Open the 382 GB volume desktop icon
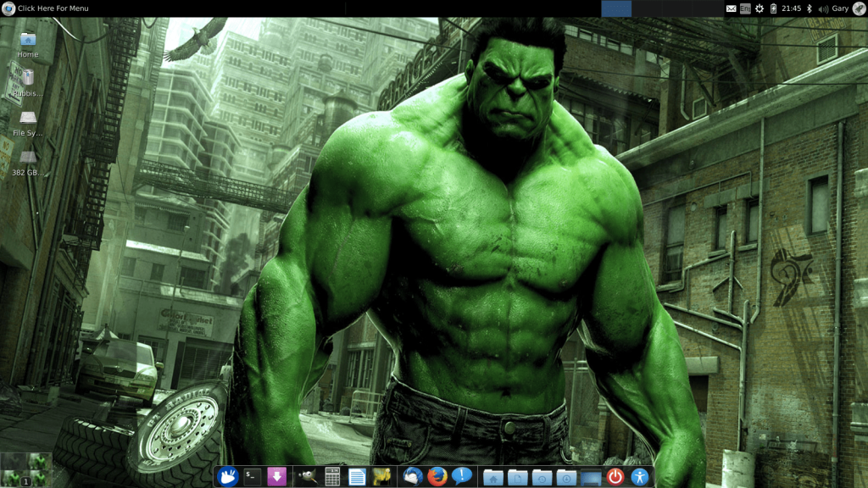 coord(28,164)
